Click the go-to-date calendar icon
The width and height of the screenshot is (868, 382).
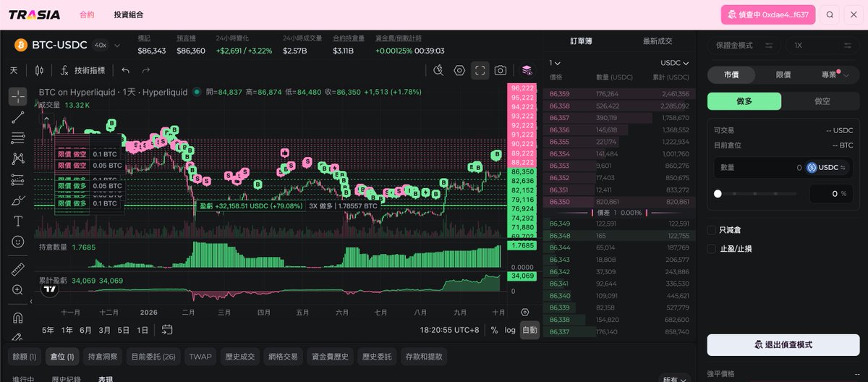[x=167, y=330]
